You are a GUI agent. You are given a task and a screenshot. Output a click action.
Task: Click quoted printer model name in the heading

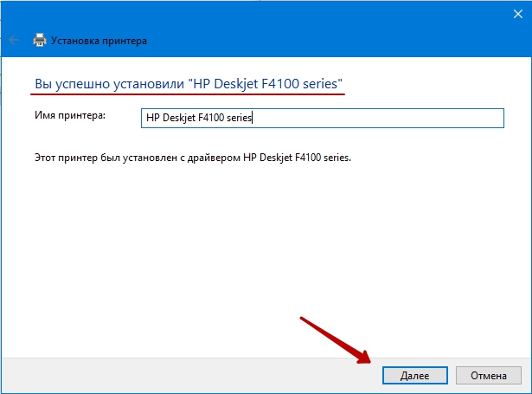(265, 83)
